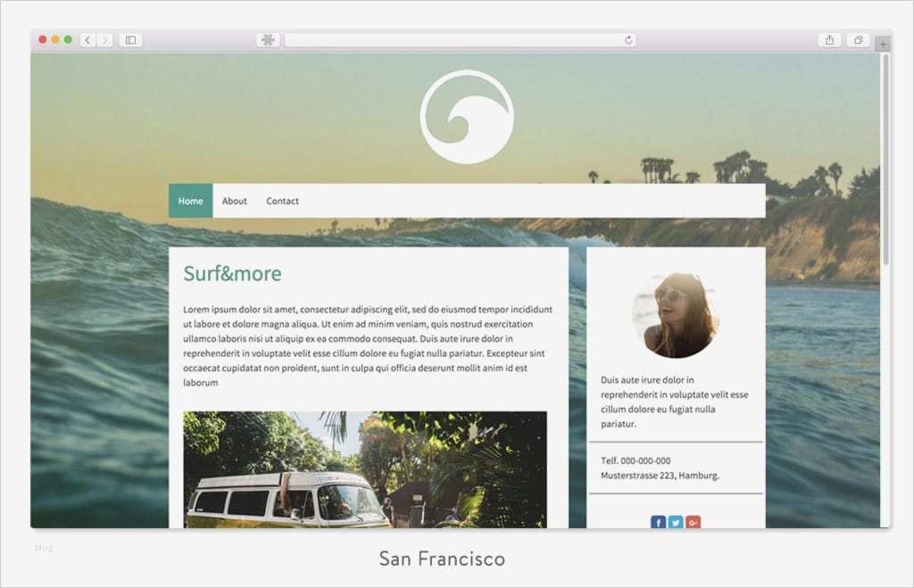
Task: Click the extension puzzle icon in toolbar
Action: [x=268, y=39]
